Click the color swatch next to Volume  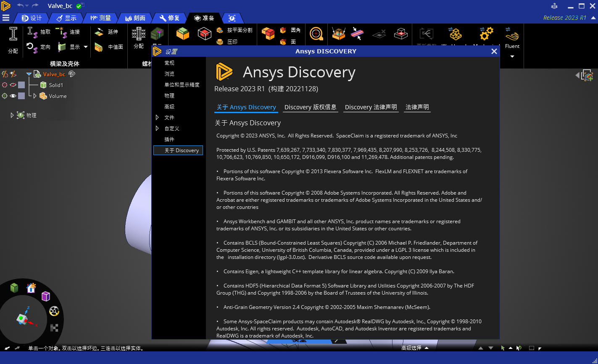[x=21, y=96]
